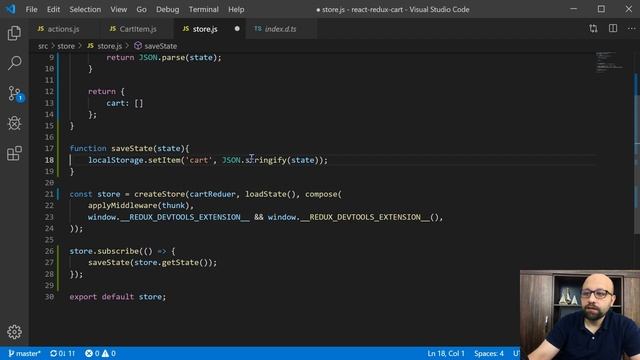Open the Extensions view
640x360 pixels.
pos(14,153)
